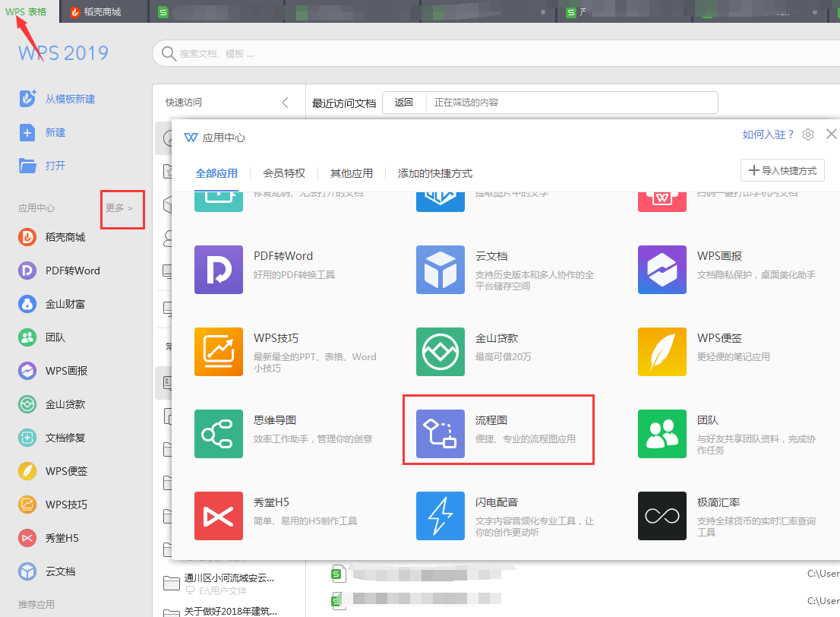Click 导入快捷方式 button
Image resolution: width=840 pixels, height=617 pixels.
pyautogui.click(x=783, y=170)
